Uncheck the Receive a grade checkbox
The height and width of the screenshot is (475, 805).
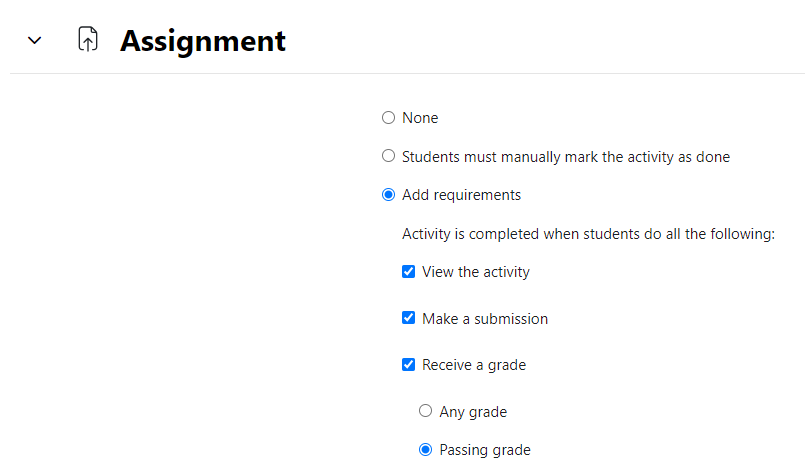tap(409, 365)
